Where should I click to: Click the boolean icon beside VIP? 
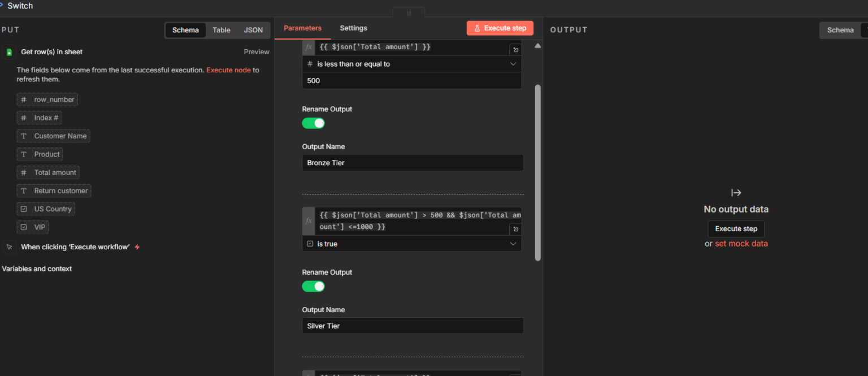pyautogui.click(x=24, y=227)
